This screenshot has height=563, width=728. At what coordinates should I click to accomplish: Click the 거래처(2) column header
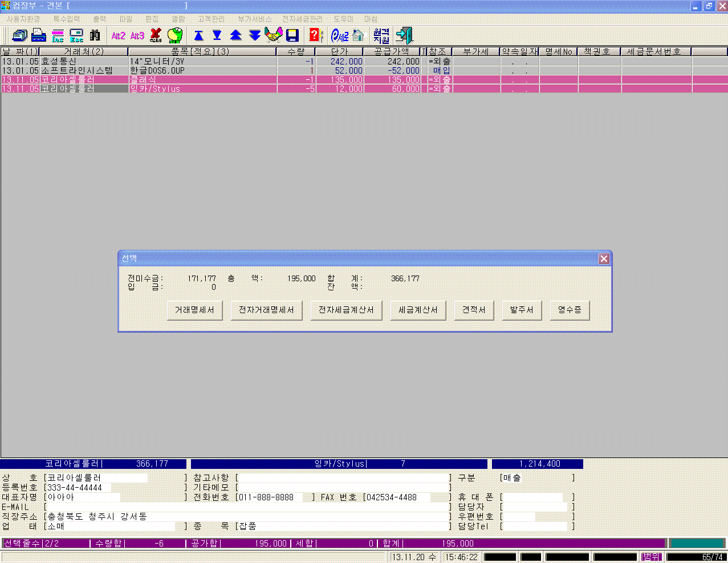pos(84,51)
